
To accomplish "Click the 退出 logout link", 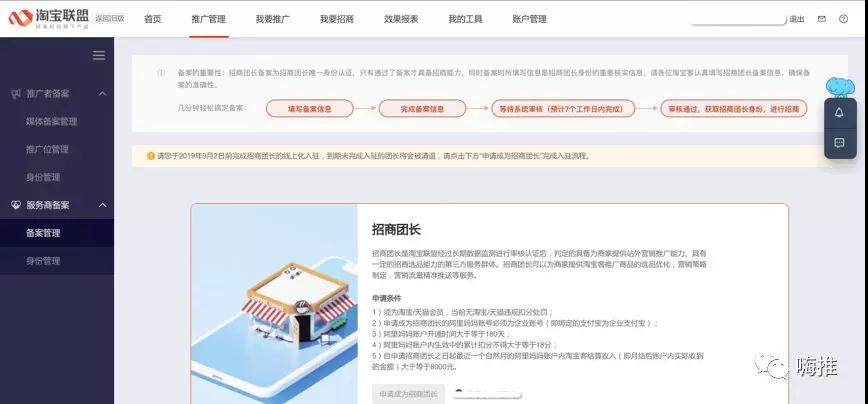I will tap(797, 19).
